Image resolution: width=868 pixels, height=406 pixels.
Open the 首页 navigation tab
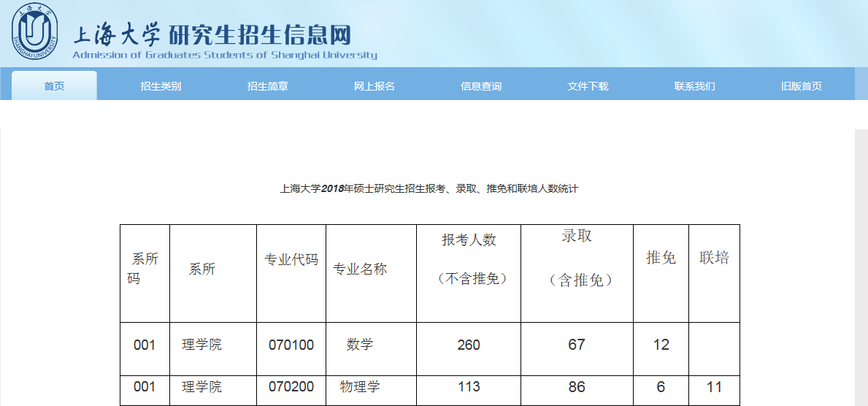pos(54,86)
